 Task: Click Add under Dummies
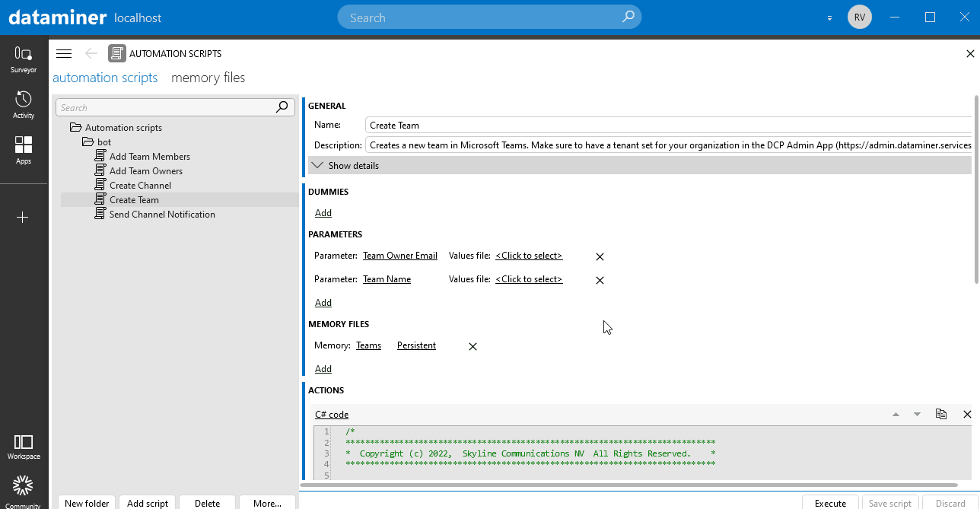(x=323, y=213)
